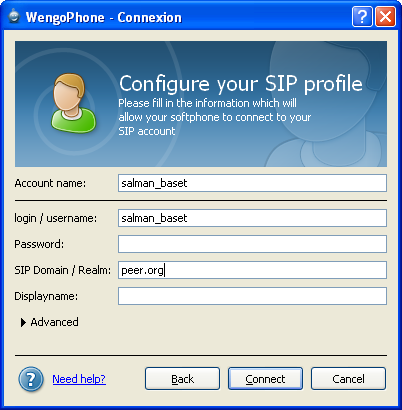Click the Configure your SIP profile heading
The image size is (402, 410).
[241, 84]
